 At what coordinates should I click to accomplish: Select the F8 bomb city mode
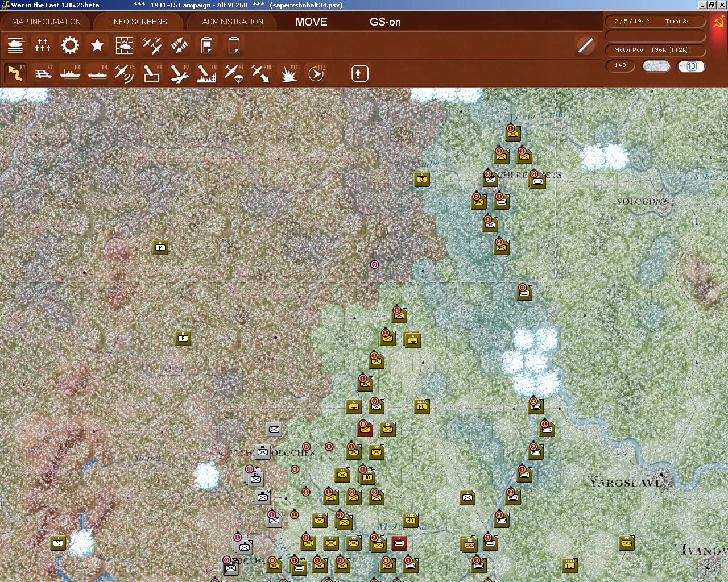206,73
